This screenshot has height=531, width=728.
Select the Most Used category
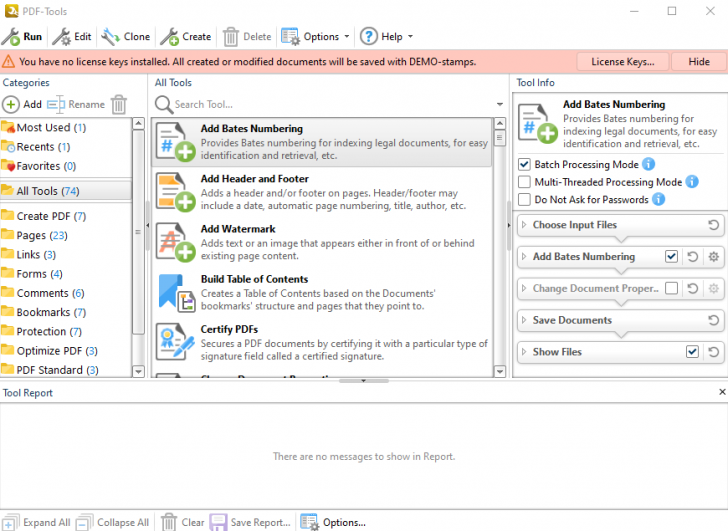pos(66,128)
